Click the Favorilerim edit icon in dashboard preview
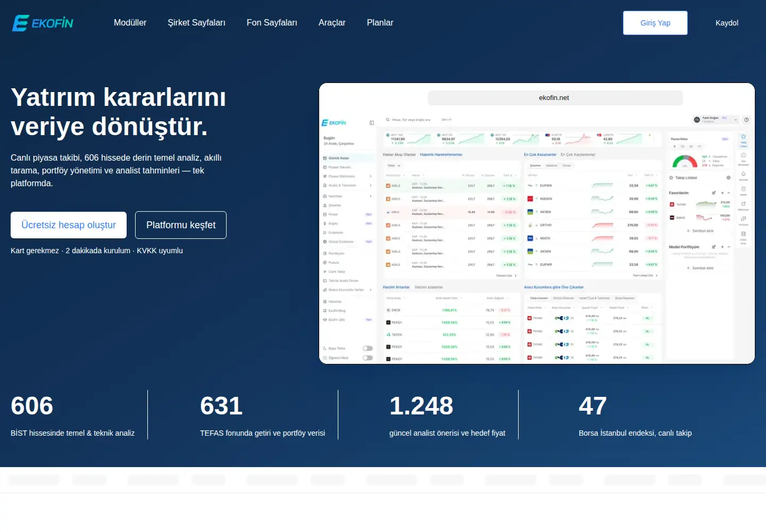 [x=714, y=193]
